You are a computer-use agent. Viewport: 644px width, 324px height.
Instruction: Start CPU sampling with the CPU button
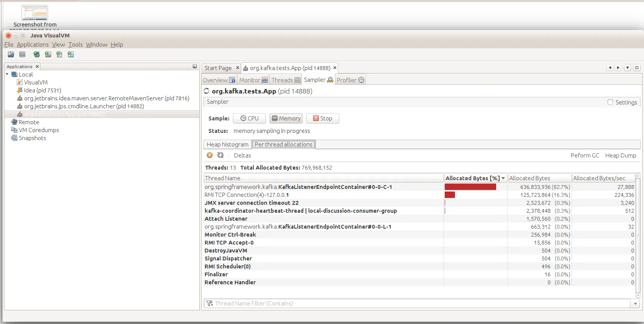tap(249, 118)
